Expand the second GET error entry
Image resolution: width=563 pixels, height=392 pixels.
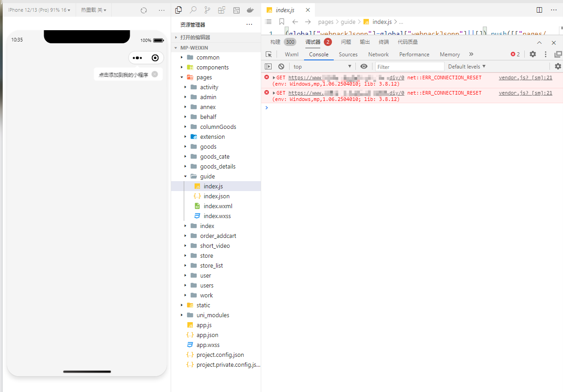[274, 93]
